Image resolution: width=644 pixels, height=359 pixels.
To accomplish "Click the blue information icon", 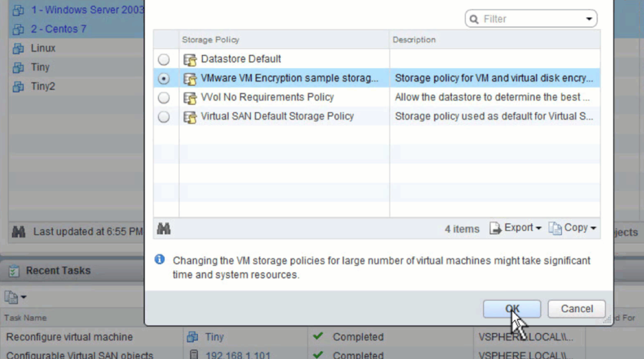I will pos(160,259).
